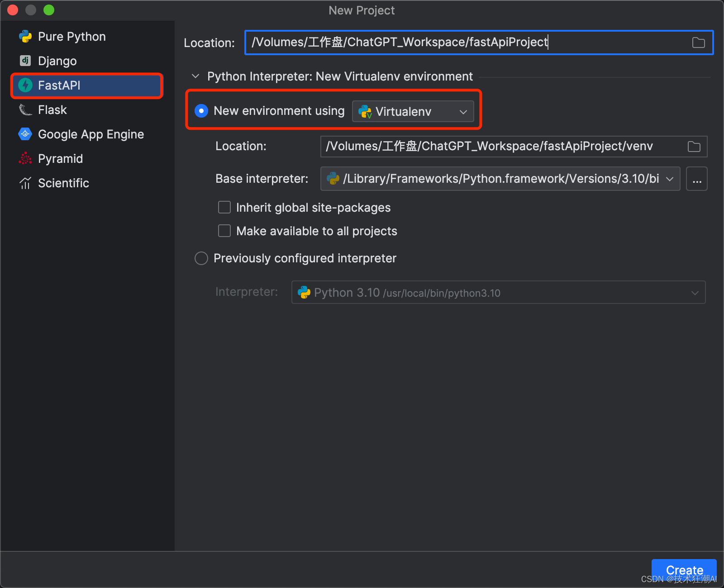The image size is (724, 588).
Task: Close the New Project window
Action: pos(13,10)
